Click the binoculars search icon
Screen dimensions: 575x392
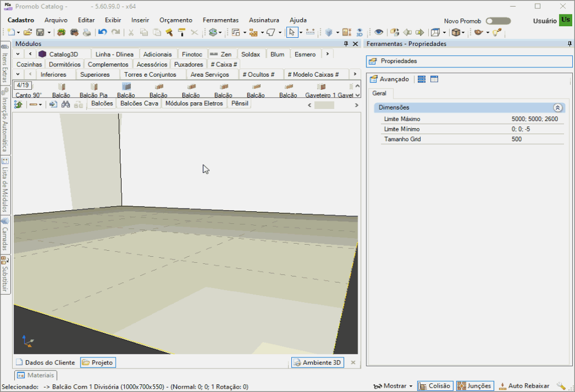pyautogui.click(x=66, y=105)
